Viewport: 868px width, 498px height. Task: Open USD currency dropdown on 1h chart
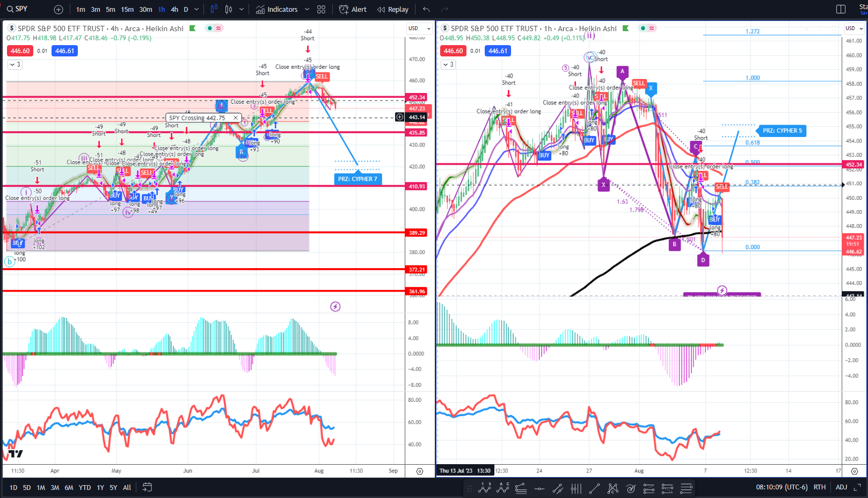click(854, 28)
